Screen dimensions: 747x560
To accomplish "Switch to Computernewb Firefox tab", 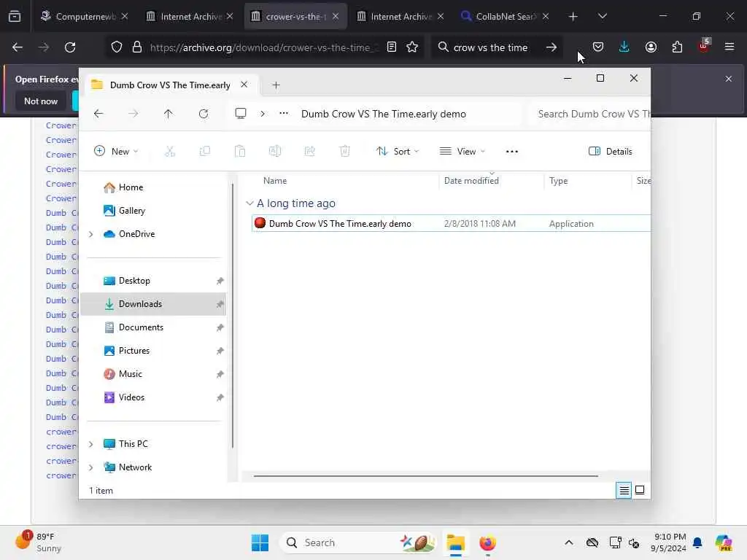I will pyautogui.click(x=85, y=16).
